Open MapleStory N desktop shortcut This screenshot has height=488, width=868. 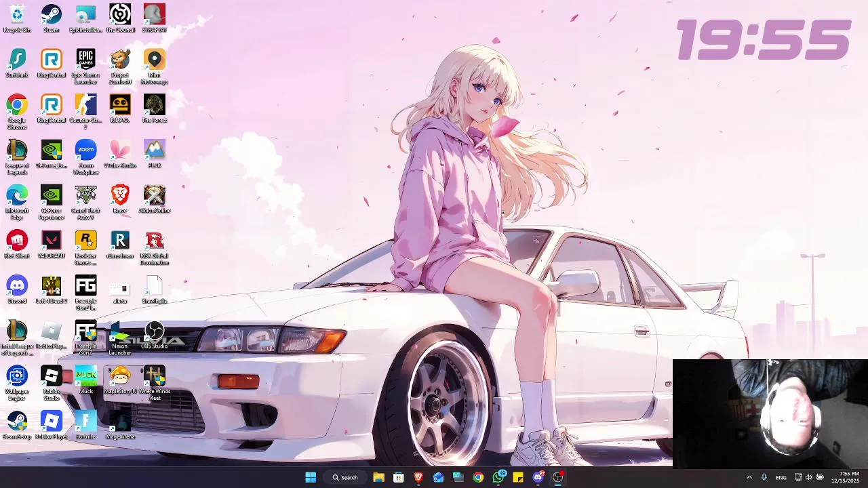(x=120, y=380)
